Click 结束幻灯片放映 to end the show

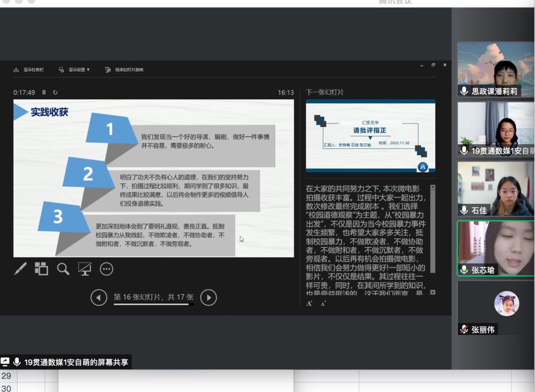tap(124, 70)
